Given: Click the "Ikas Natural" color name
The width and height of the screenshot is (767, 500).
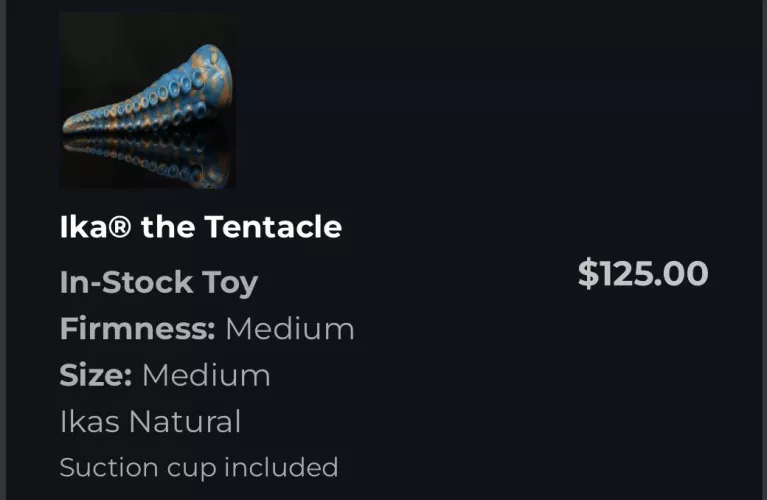Looking at the screenshot, I should click(150, 421).
